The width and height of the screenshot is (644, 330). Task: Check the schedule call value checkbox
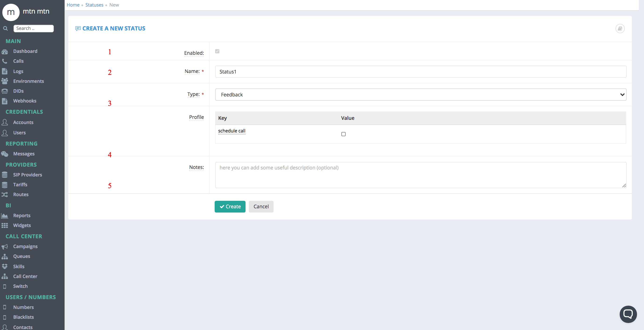click(343, 134)
